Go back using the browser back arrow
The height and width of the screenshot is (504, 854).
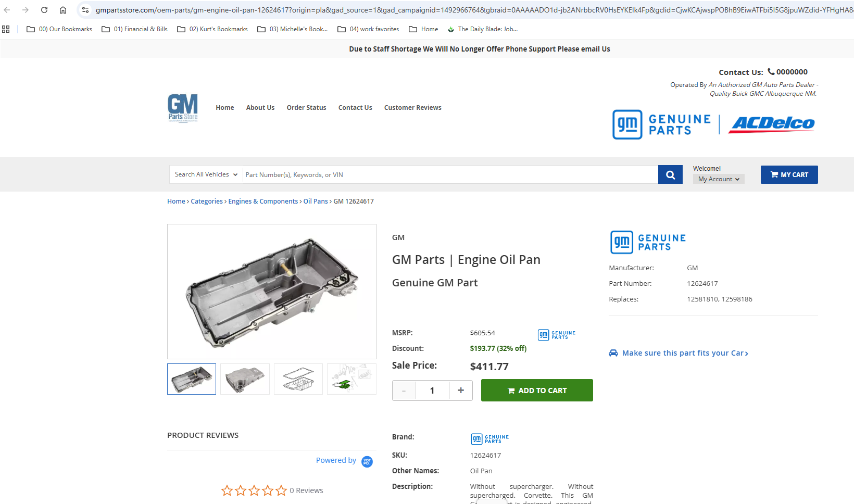coord(7,10)
